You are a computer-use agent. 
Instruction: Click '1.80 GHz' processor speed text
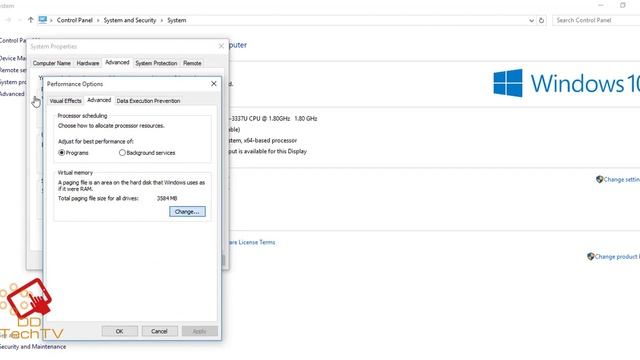coord(306,118)
